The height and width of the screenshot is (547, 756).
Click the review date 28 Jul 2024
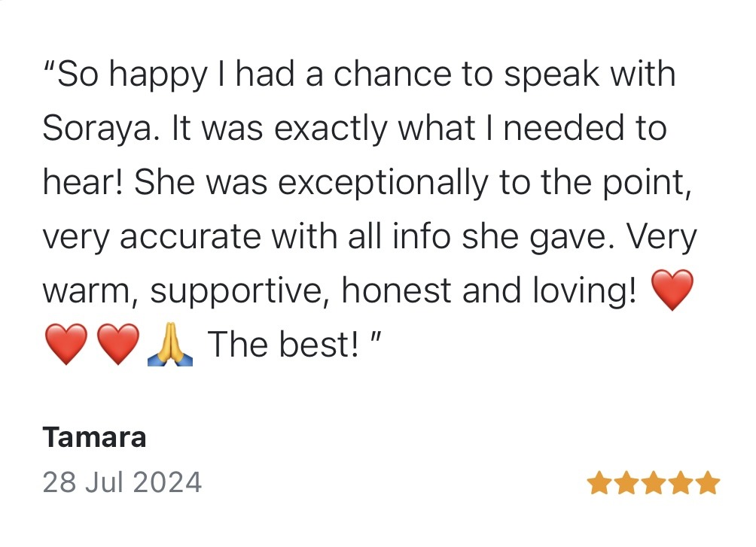pyautogui.click(x=122, y=482)
